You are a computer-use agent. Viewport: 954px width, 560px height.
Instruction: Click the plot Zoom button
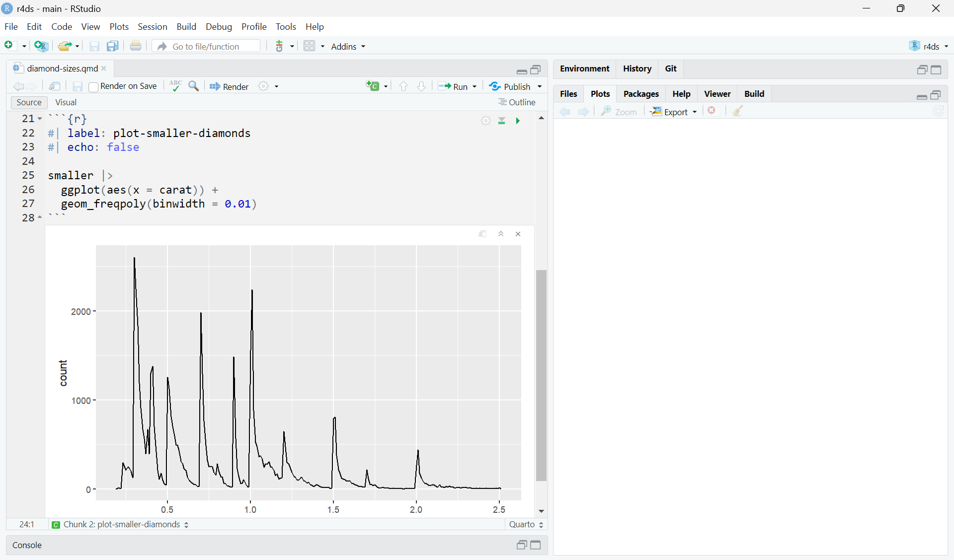[x=619, y=112]
